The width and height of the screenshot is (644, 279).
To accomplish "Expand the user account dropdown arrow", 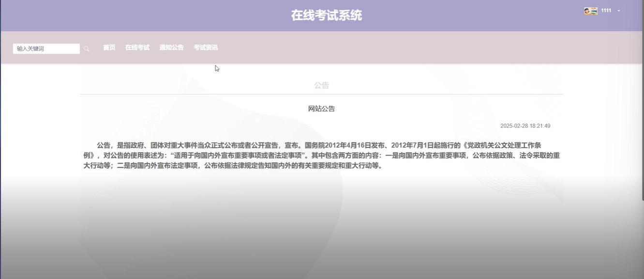I will tap(619, 11).
